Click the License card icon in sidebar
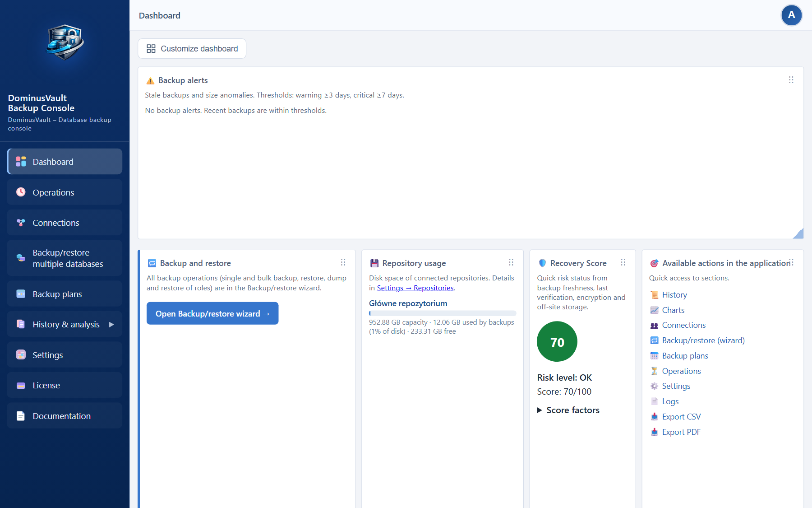This screenshot has width=812, height=508. click(x=21, y=385)
